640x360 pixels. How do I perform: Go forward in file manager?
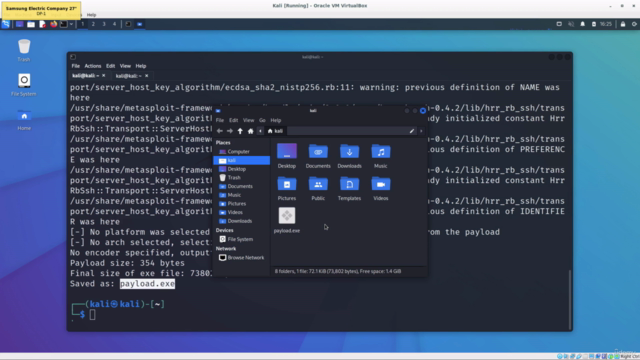click(230, 131)
